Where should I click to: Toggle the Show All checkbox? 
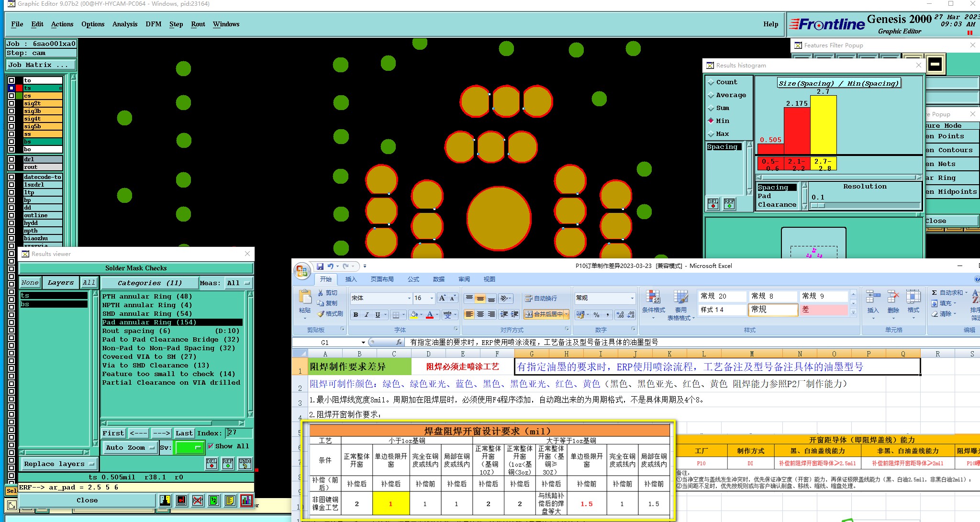pos(211,446)
